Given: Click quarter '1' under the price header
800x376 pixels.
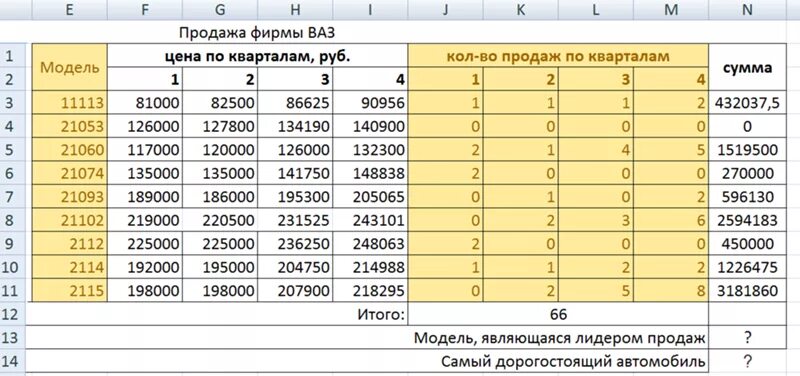Looking at the screenshot, I should coord(145,80).
